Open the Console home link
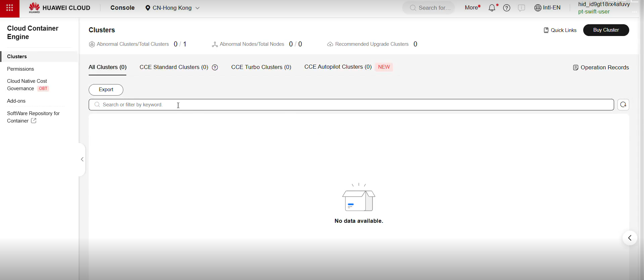The width and height of the screenshot is (644, 280). pyautogui.click(x=123, y=8)
